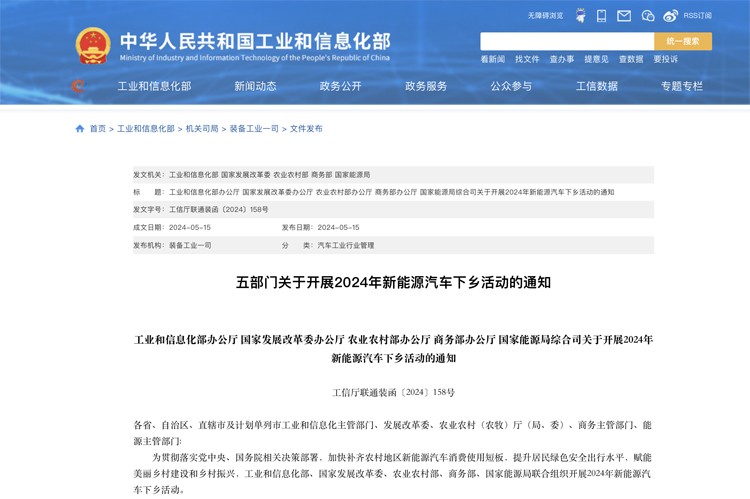The image size is (750, 499).
Task: Select 要投诉 quick search link
Action: (666, 59)
